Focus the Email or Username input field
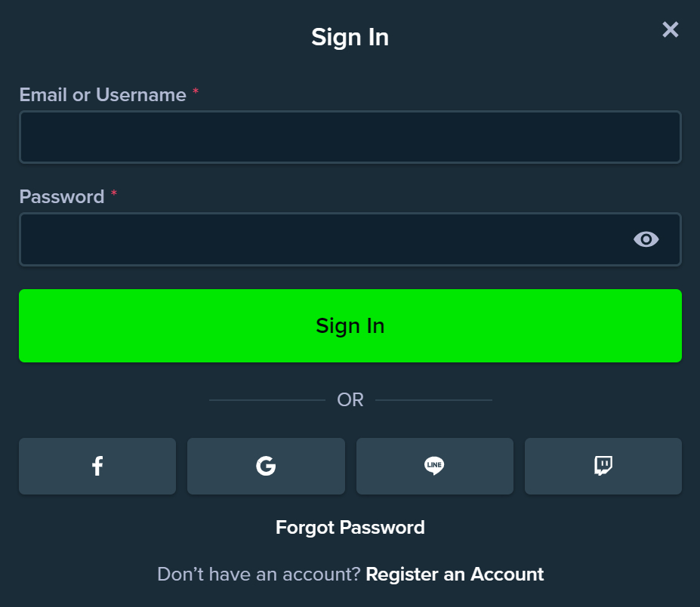Image resolution: width=700 pixels, height=607 pixels. [x=350, y=137]
